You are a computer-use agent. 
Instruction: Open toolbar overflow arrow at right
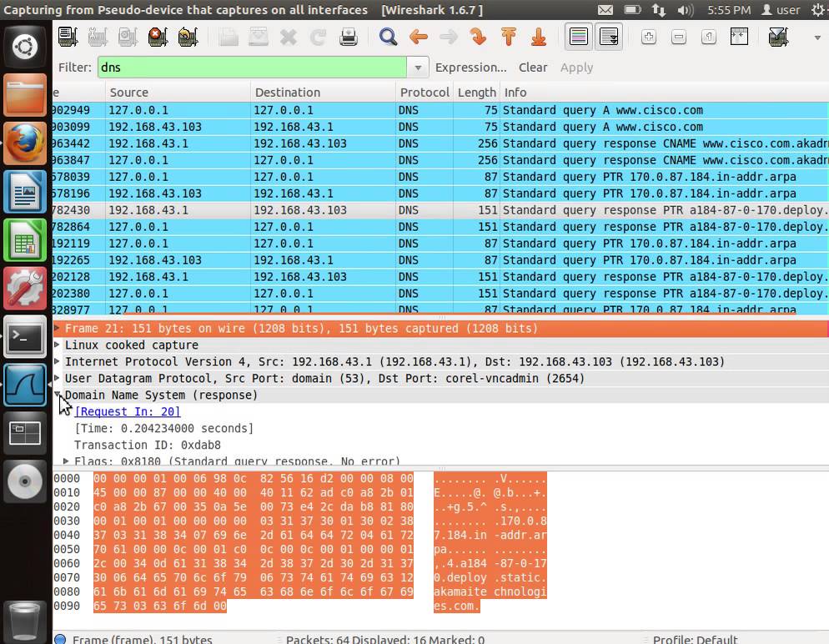coord(817,38)
